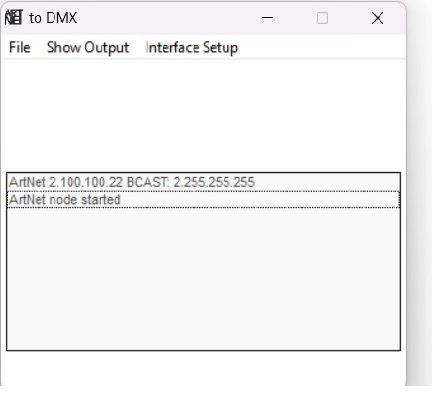This screenshot has width=432, height=409.
Task: Select the ArtNet node started log line
Action: [x=203, y=200]
